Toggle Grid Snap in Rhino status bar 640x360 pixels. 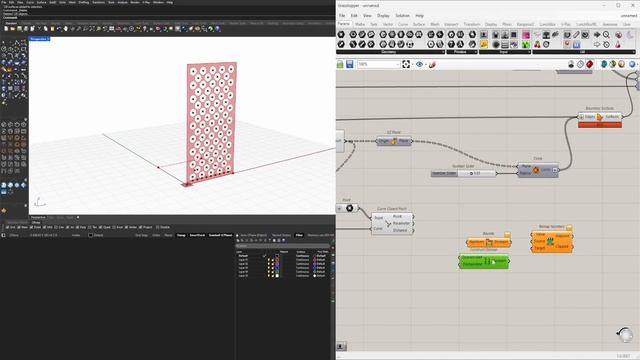pos(141,235)
